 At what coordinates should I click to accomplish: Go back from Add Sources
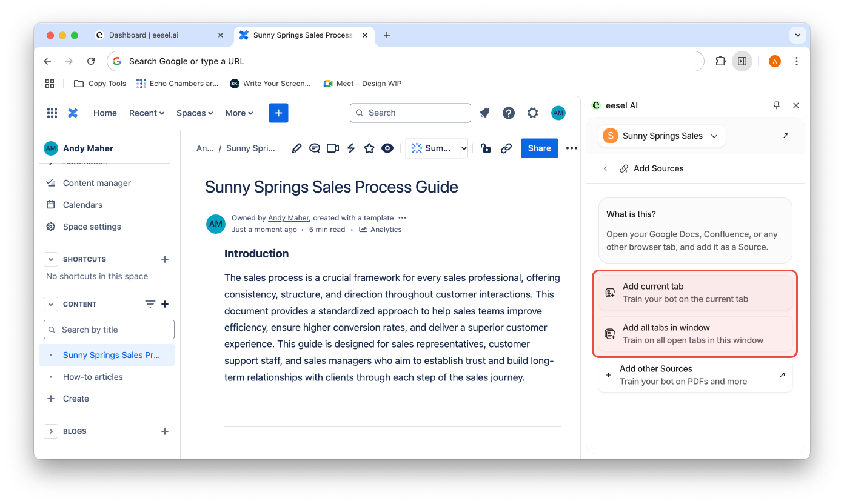point(605,168)
